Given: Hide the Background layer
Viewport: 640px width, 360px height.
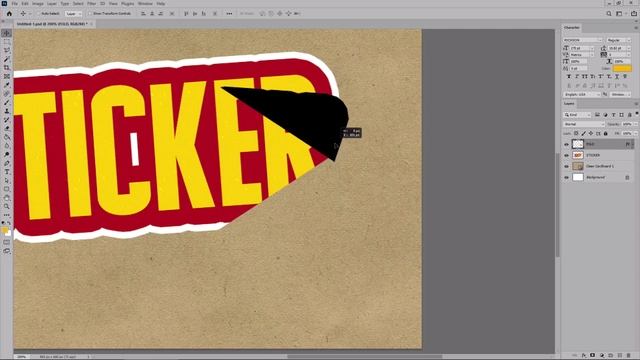Looking at the screenshot, I should [x=566, y=178].
